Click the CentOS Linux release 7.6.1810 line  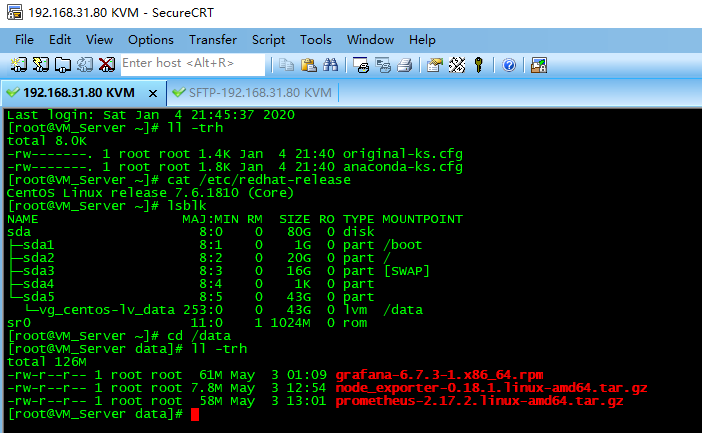click(150, 193)
